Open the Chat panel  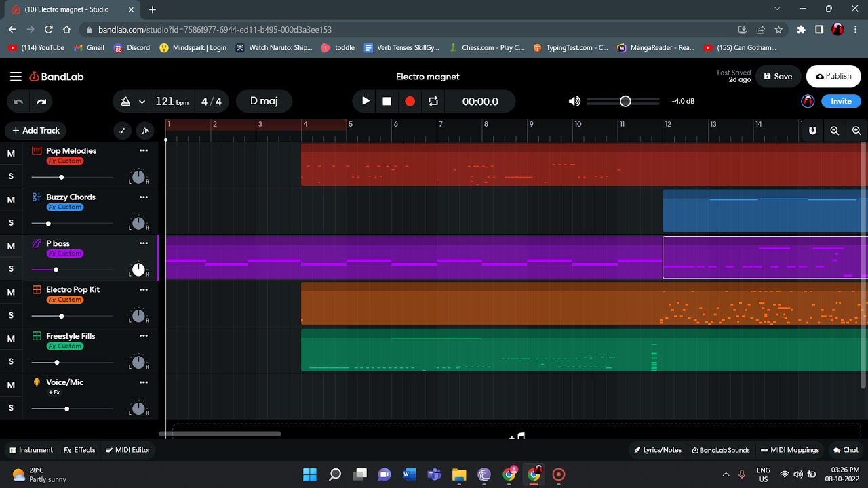tap(846, 450)
